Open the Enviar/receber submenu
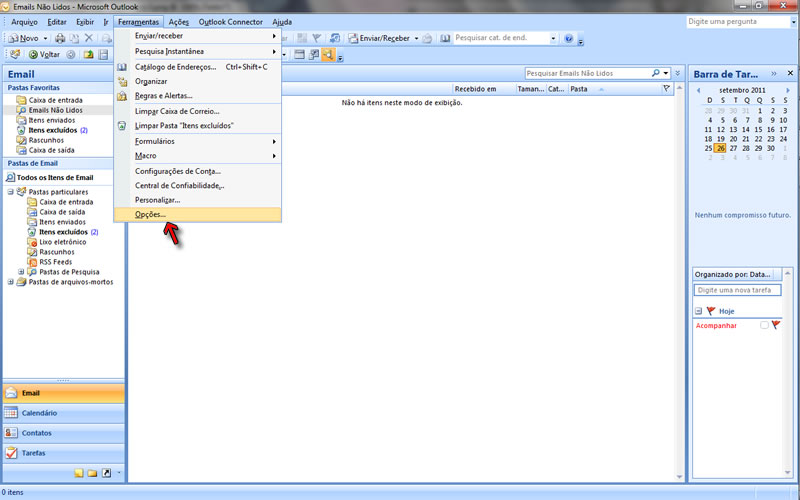This screenshot has height=500, width=800. click(197, 36)
